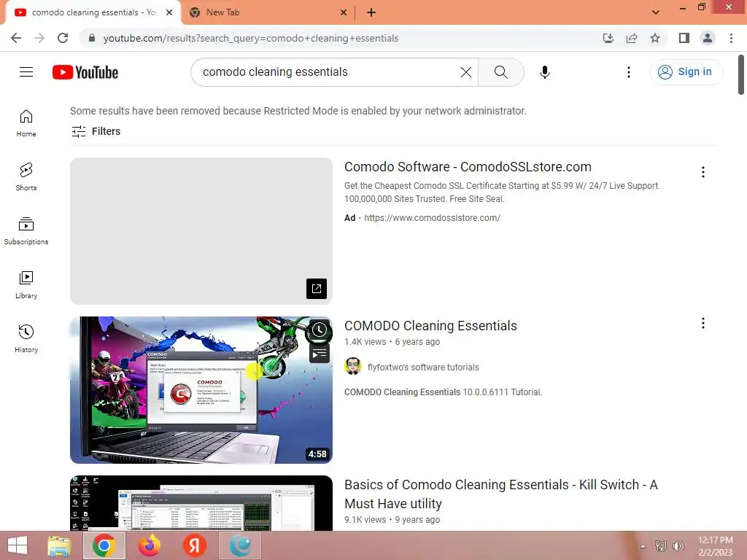Click 'COMODO Cleaning Essentials 10.0.0.6111 Tutorial.' description
Viewport: 747px width, 560px height.
point(443,392)
